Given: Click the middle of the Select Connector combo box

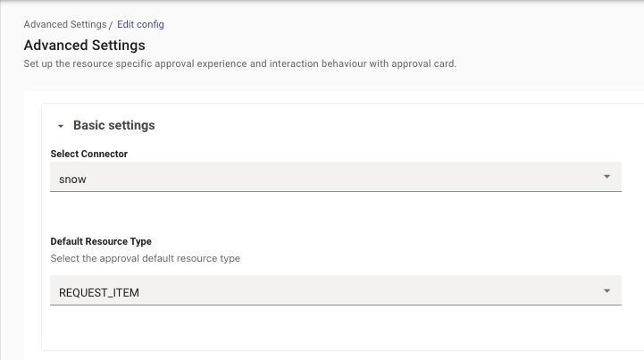Looking at the screenshot, I should point(336,177).
